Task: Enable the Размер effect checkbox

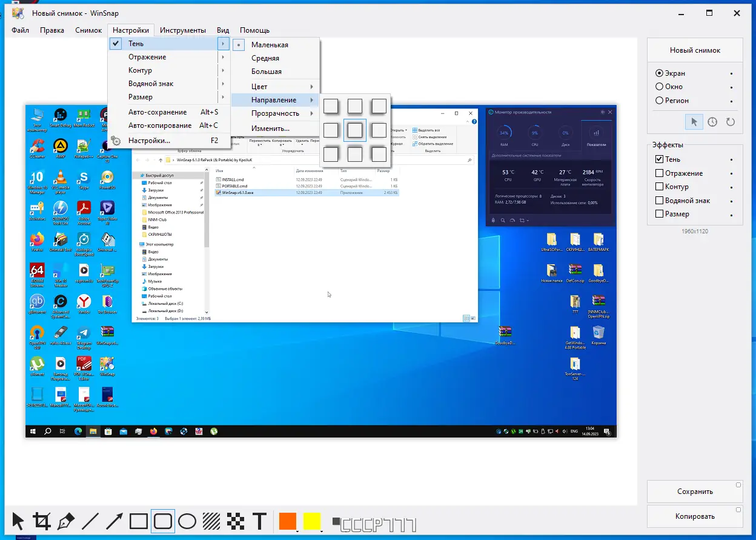Action: pyautogui.click(x=659, y=214)
